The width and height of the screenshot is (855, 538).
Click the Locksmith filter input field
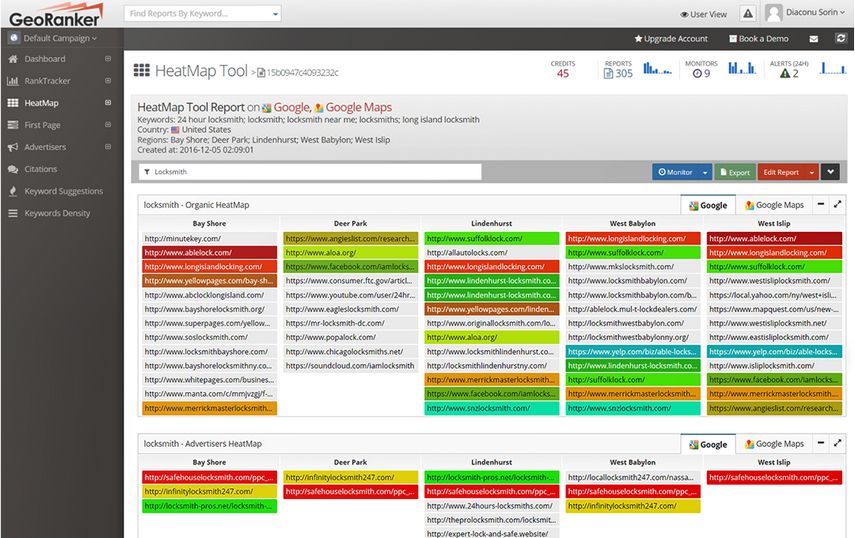[310, 172]
